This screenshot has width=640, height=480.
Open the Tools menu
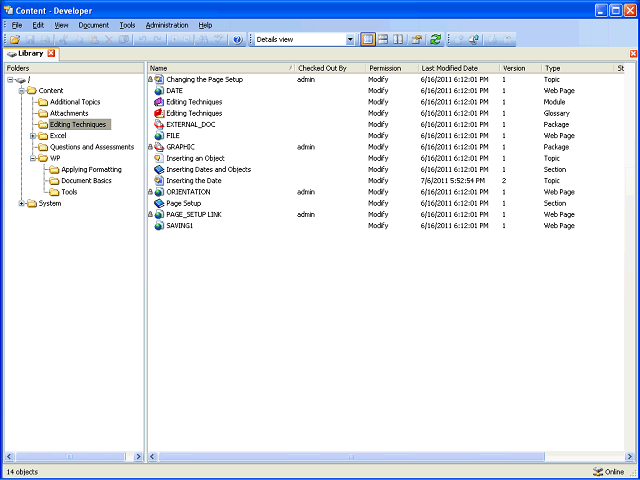tap(127, 25)
